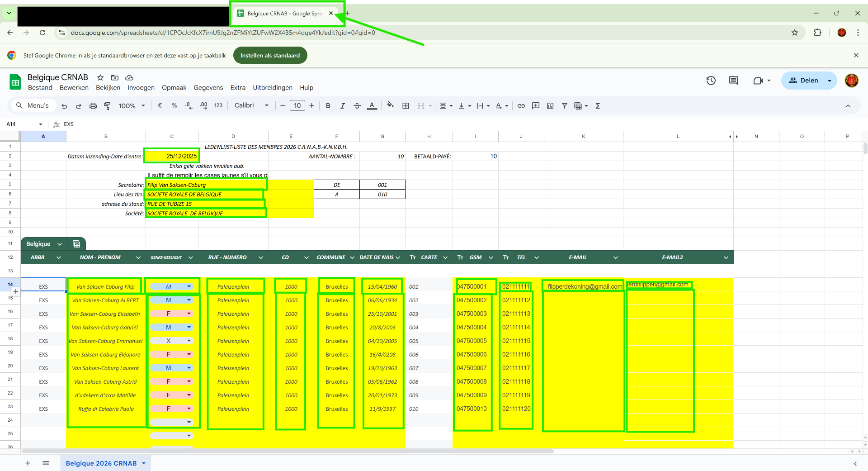The width and height of the screenshot is (868, 471).
Task: Toggle bold formatting
Action: tap(328, 106)
